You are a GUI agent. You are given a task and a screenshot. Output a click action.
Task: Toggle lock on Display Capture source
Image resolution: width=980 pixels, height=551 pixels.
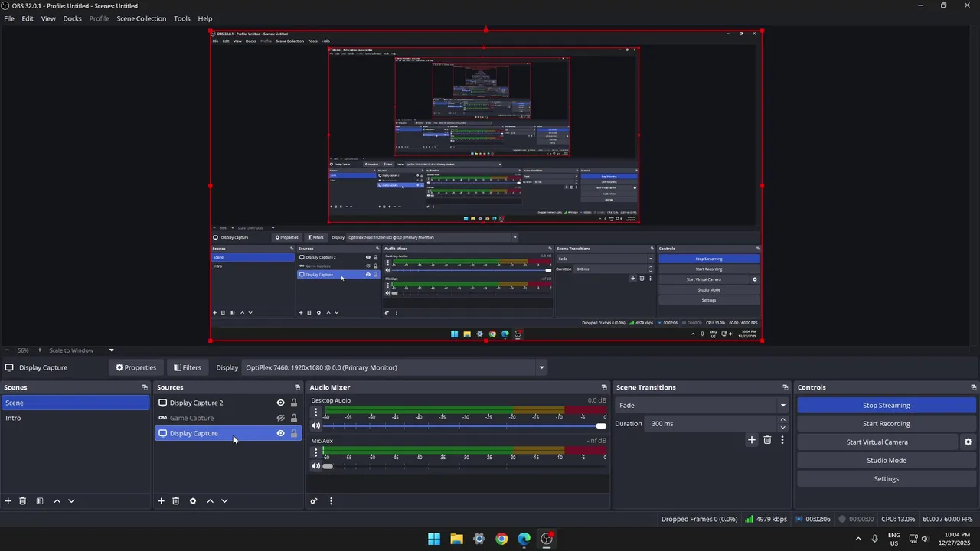(x=293, y=433)
